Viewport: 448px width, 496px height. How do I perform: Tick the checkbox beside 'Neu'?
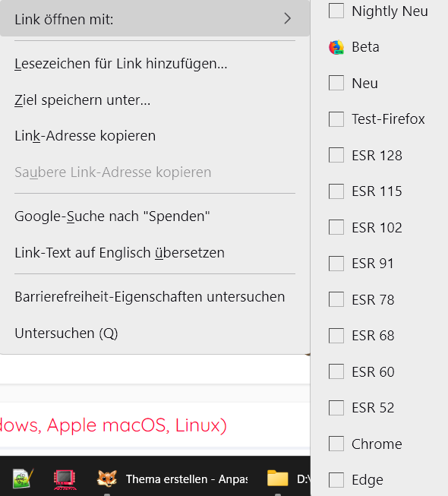pos(336,83)
